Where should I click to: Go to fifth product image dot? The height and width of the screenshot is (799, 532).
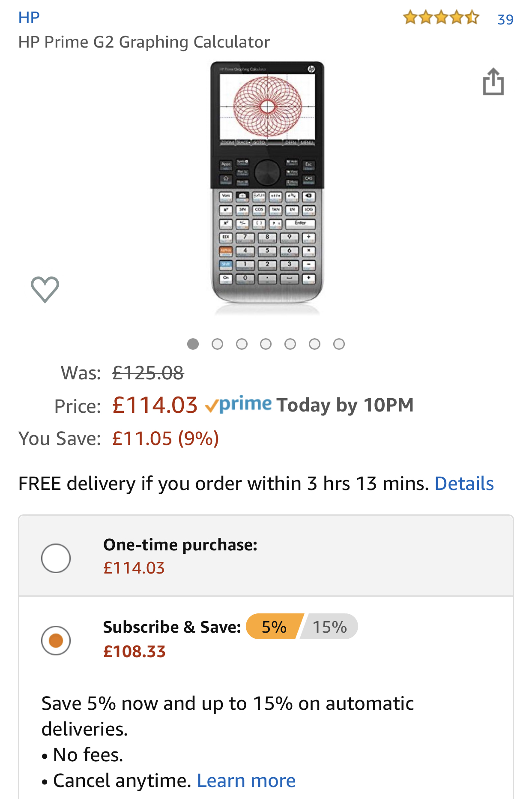point(290,344)
